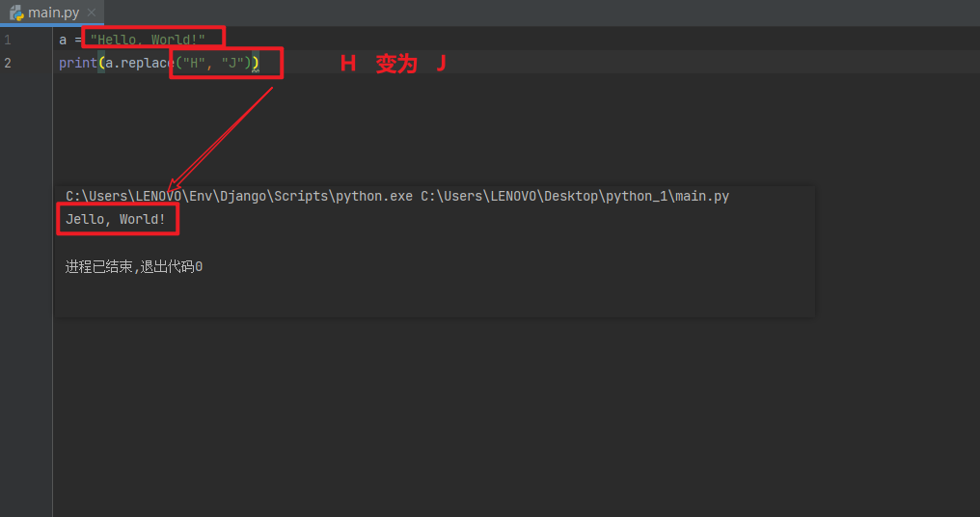Click the "J" argument in the replace call
Viewport: 980px width, 517px height.
pyautogui.click(x=232, y=63)
